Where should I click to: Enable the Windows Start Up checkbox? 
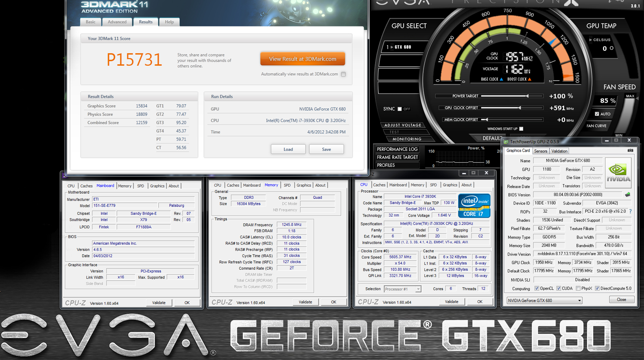click(x=521, y=129)
